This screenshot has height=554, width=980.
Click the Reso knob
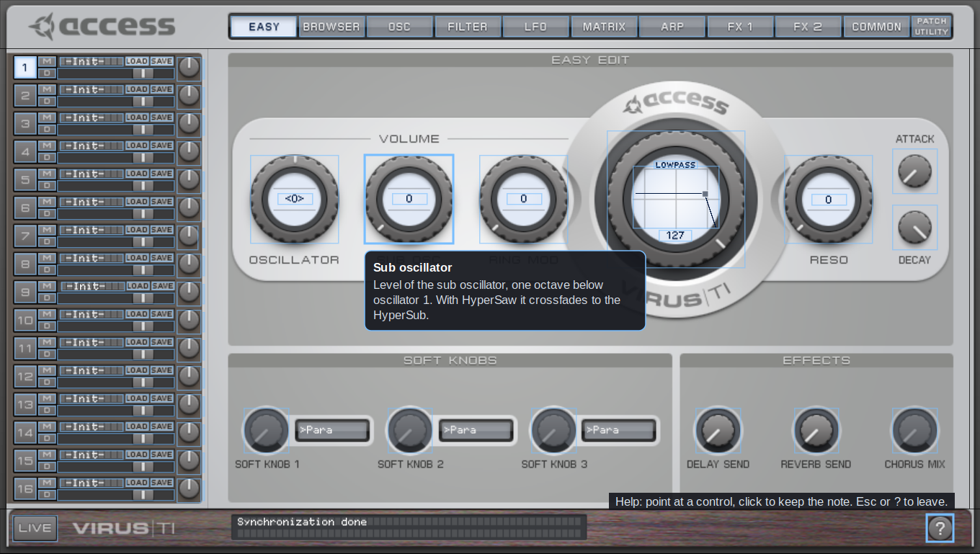coord(828,200)
